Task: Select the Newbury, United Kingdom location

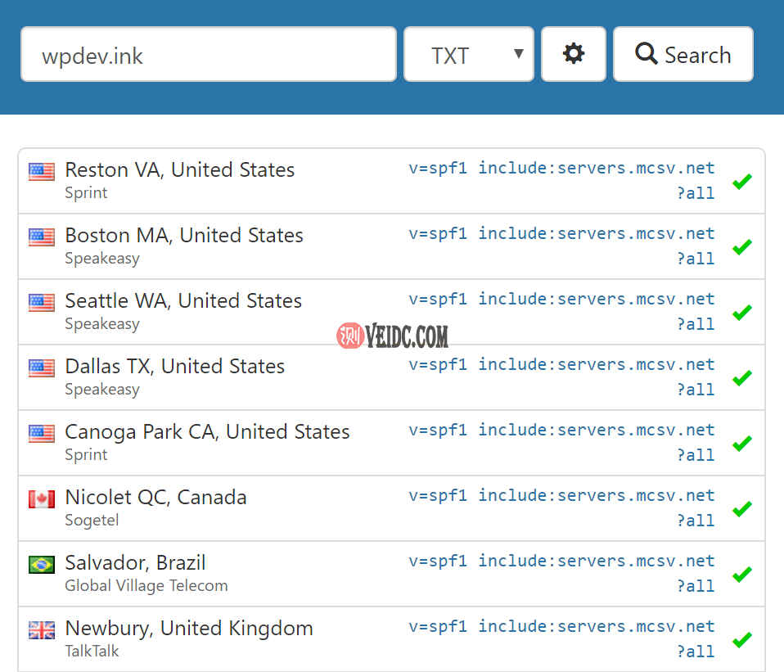Action: point(189,629)
